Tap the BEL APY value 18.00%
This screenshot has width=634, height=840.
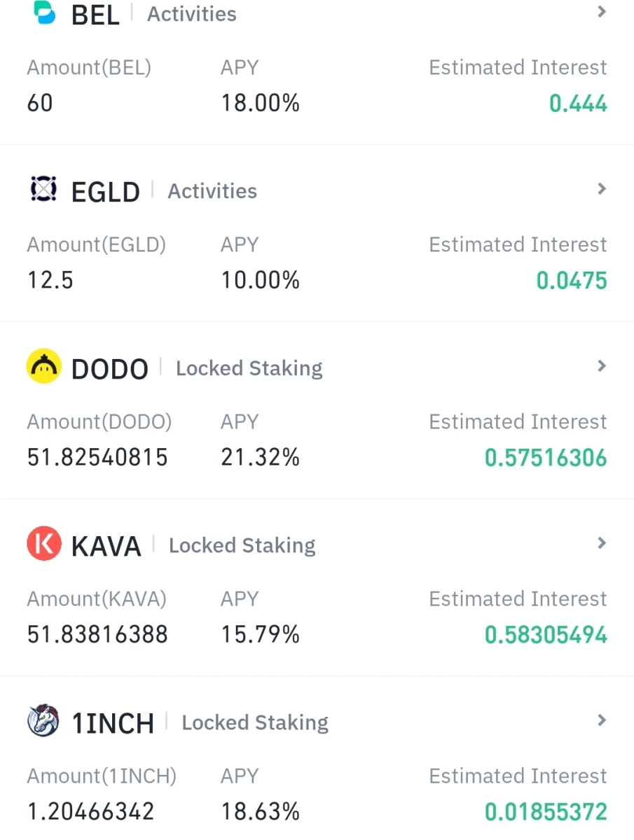261,104
